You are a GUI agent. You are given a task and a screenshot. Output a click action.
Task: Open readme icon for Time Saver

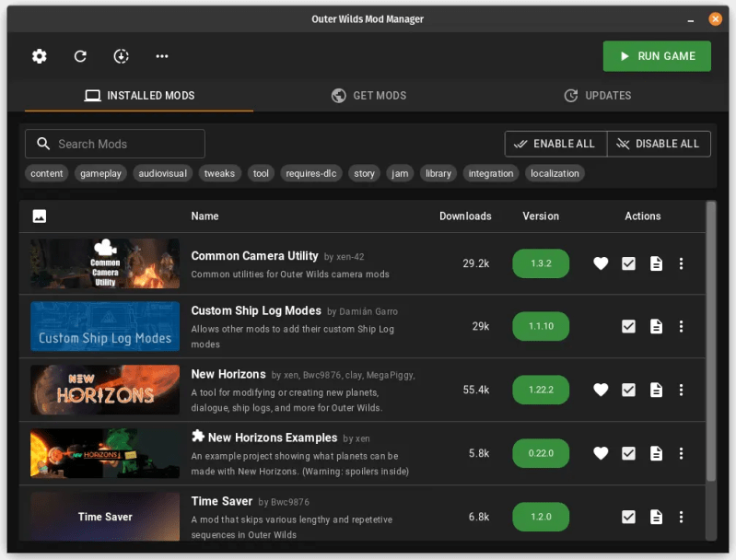click(656, 517)
